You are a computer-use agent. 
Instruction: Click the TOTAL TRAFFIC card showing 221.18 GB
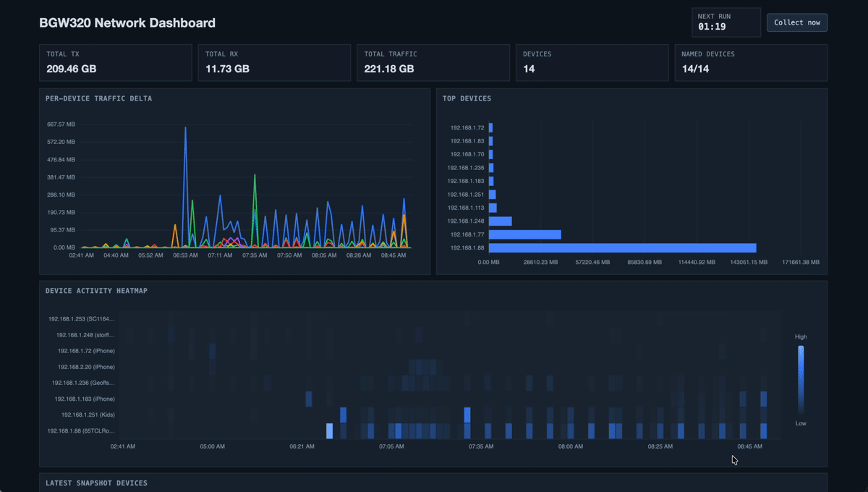[433, 63]
